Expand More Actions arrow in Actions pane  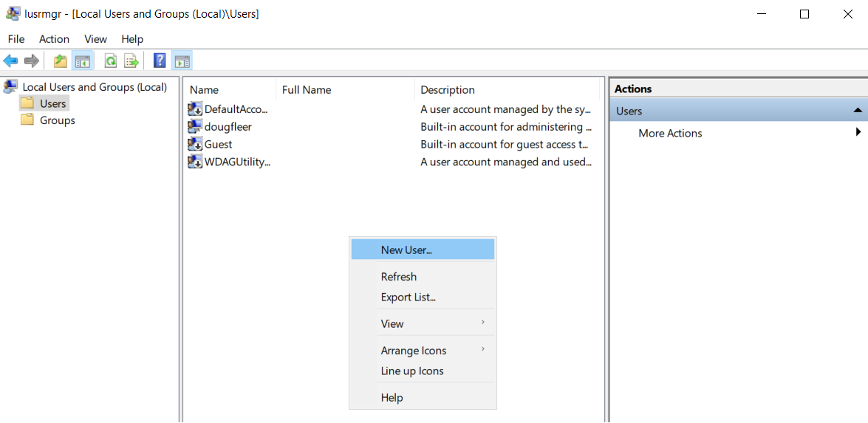(858, 132)
